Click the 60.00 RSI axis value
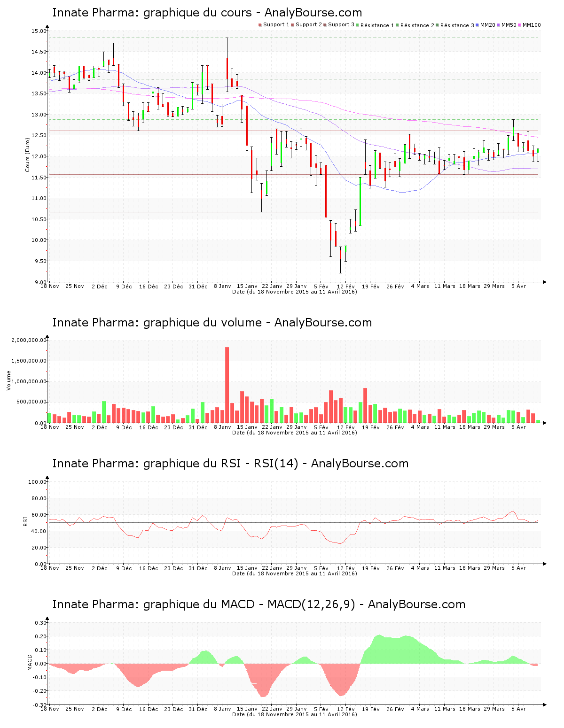564x728 pixels. tap(39, 515)
